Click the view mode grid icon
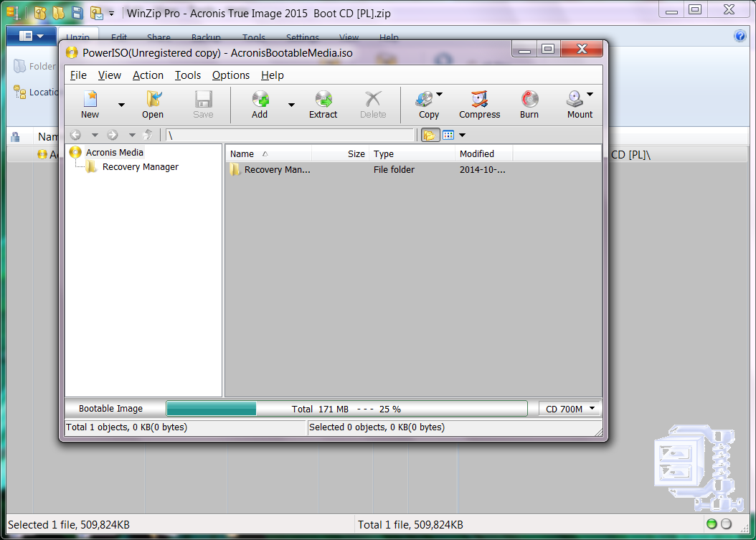The width and height of the screenshot is (756, 540). (448, 135)
